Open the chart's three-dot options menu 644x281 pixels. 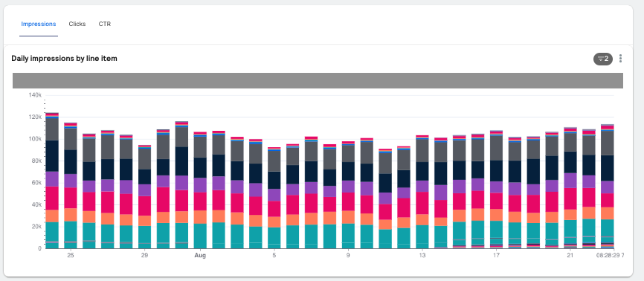620,59
